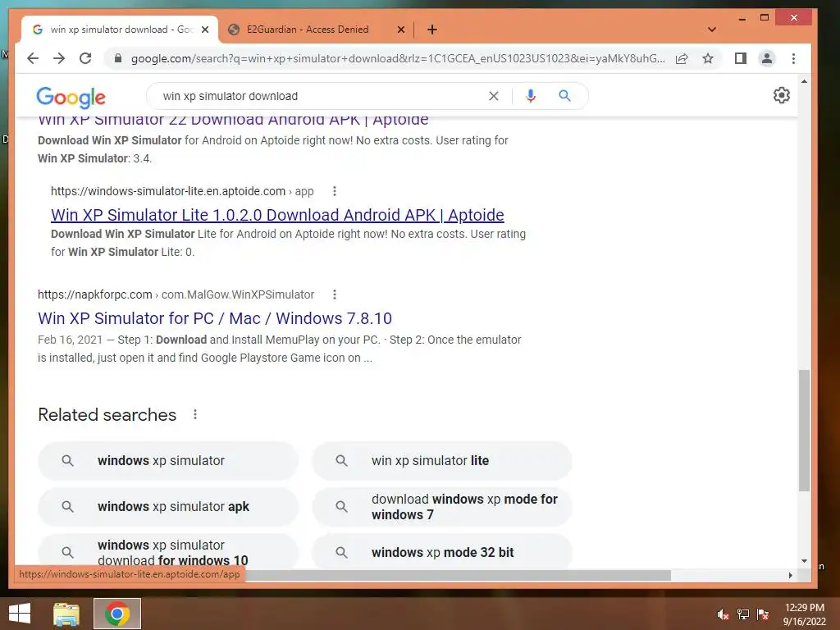Screen dimensions: 840x630
Task: Search related: windows xp simulator
Action: coord(167,461)
